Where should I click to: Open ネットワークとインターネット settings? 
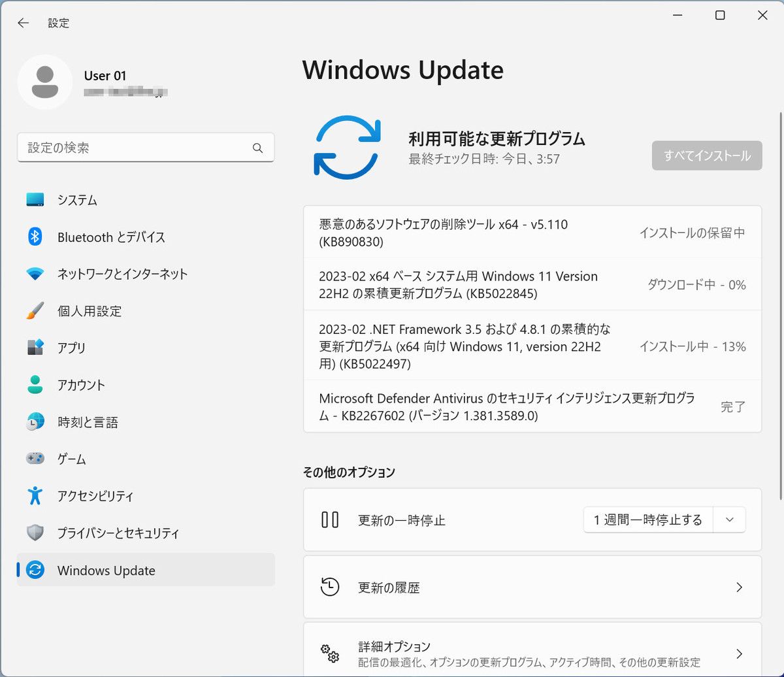(x=146, y=274)
